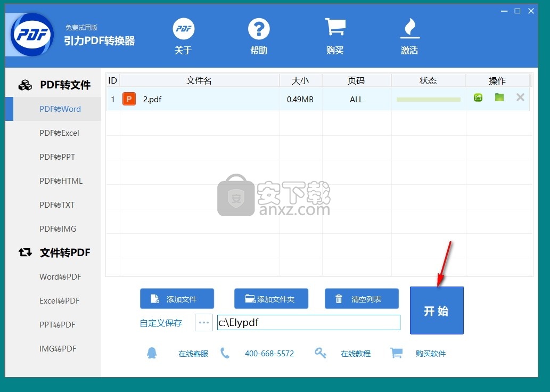The width and height of the screenshot is (550, 392).
Task: Click the 2.pdf file name
Action: click(x=152, y=99)
